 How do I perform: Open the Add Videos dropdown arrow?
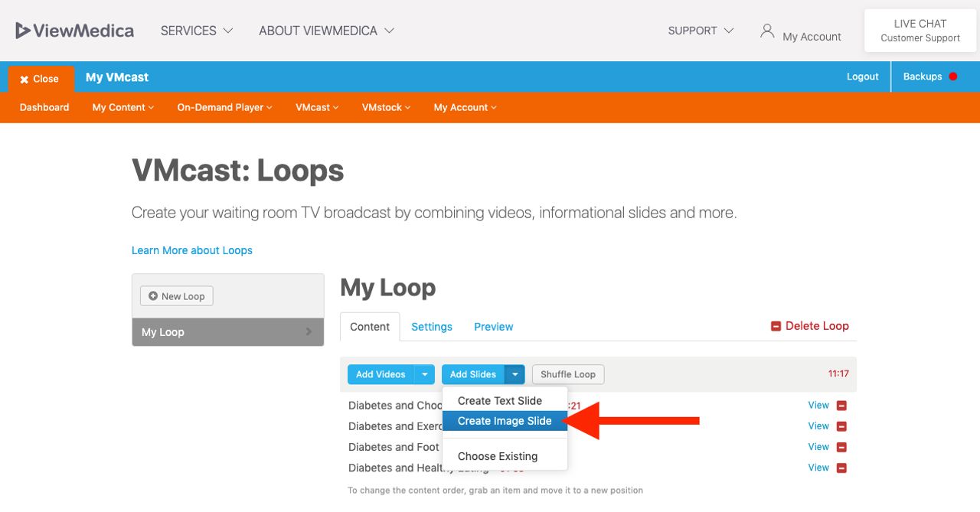tap(424, 374)
